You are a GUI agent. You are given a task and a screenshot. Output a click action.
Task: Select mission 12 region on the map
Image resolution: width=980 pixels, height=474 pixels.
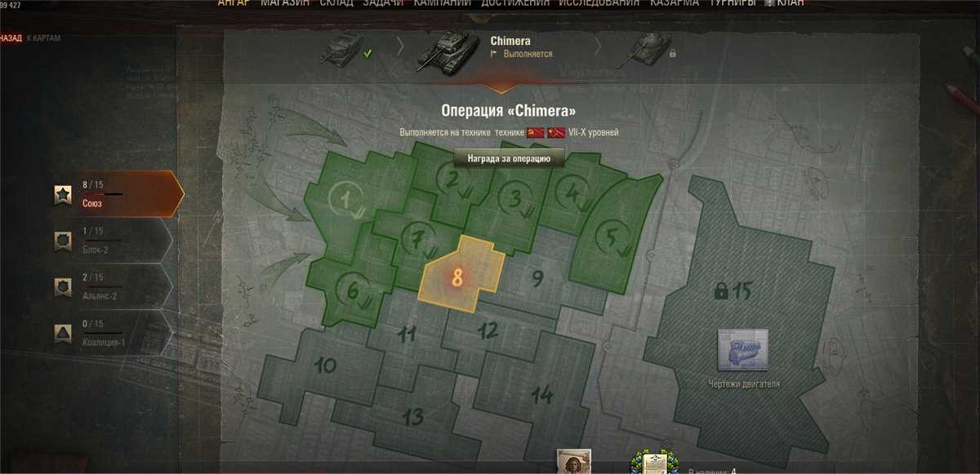(488, 330)
